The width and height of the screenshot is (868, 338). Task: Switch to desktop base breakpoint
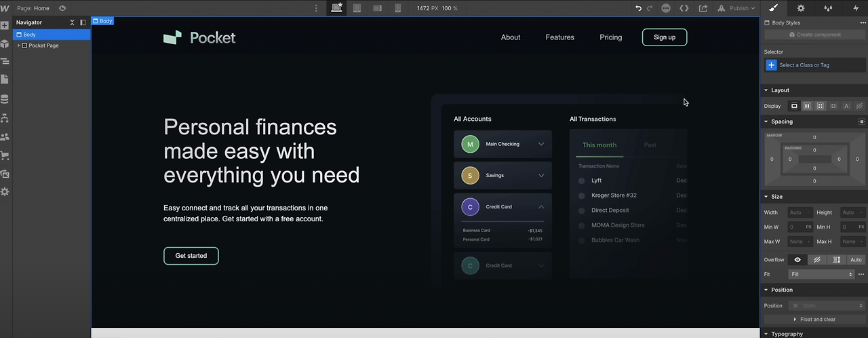(336, 8)
